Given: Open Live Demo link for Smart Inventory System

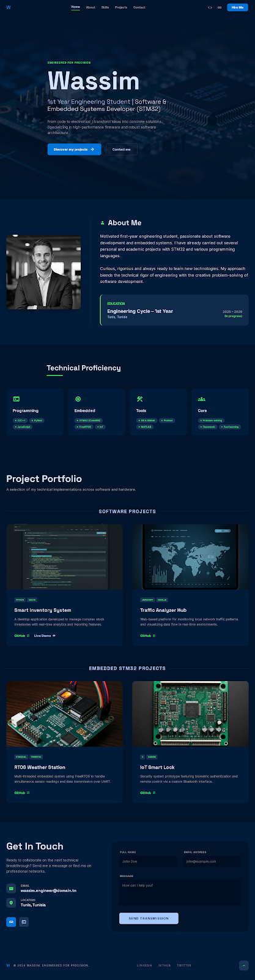Looking at the screenshot, I should tap(45, 636).
